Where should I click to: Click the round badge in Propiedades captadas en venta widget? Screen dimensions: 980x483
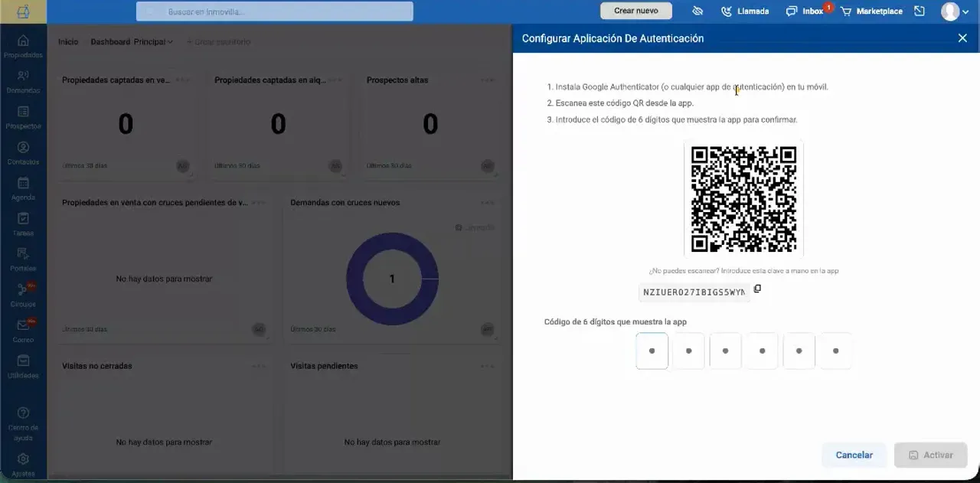click(183, 165)
